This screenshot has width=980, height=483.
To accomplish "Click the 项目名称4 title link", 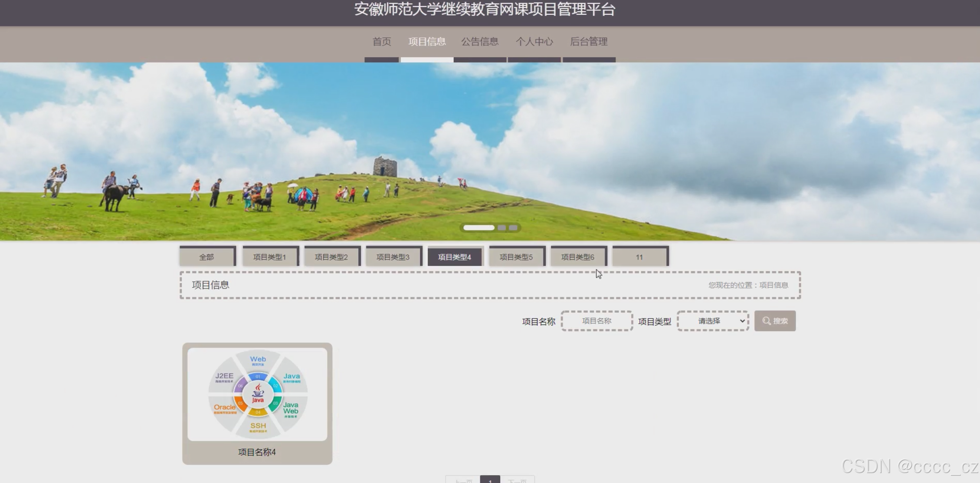I will 257,452.
